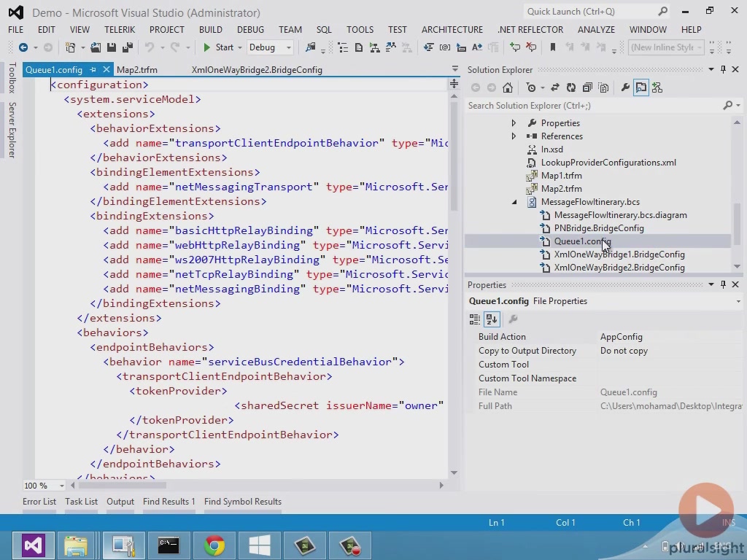
Task: Select XmlOneWayBridge1.BridgeConfig in Solution Explorer
Action: [x=619, y=254]
